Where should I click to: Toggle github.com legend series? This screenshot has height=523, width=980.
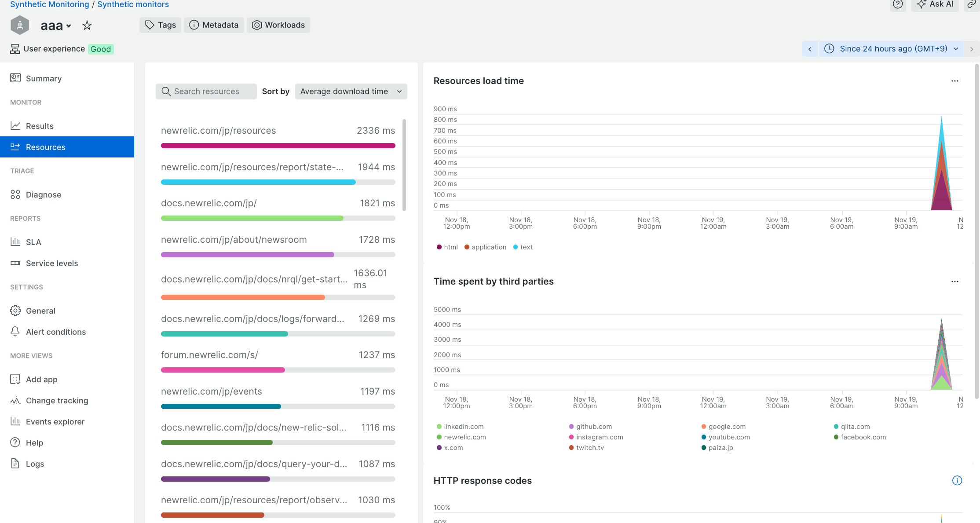coord(591,427)
